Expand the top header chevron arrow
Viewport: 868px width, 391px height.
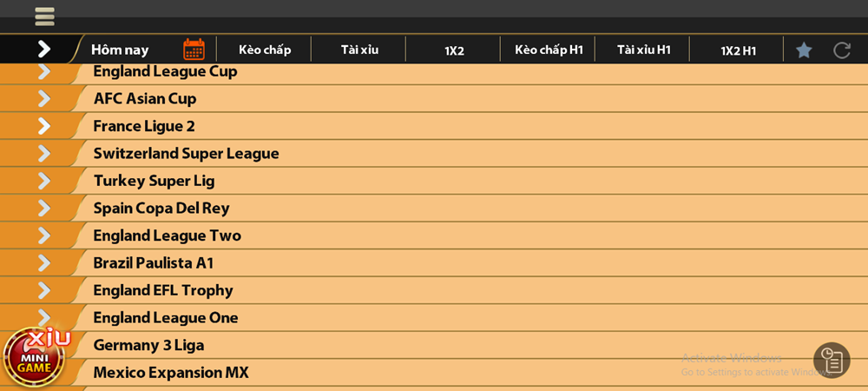point(44,50)
